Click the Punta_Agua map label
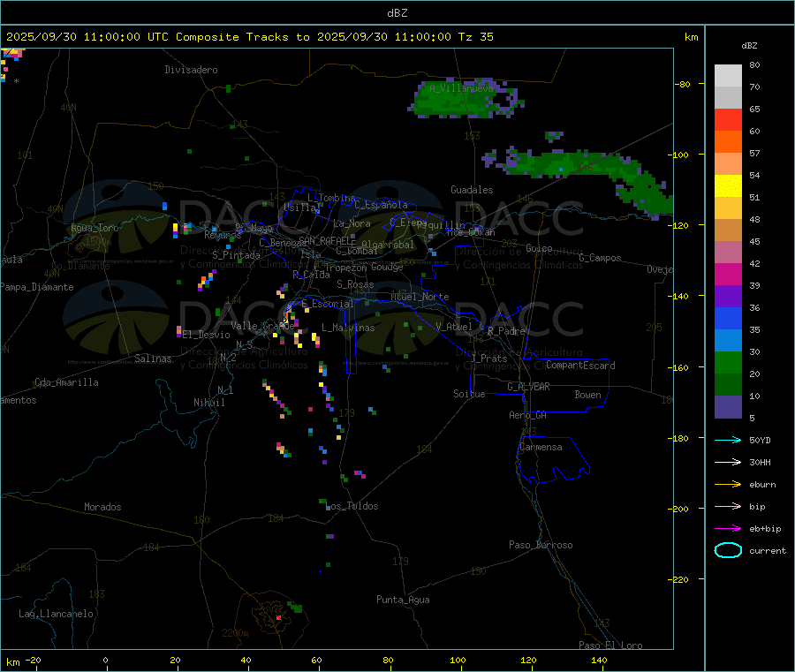 (x=403, y=600)
